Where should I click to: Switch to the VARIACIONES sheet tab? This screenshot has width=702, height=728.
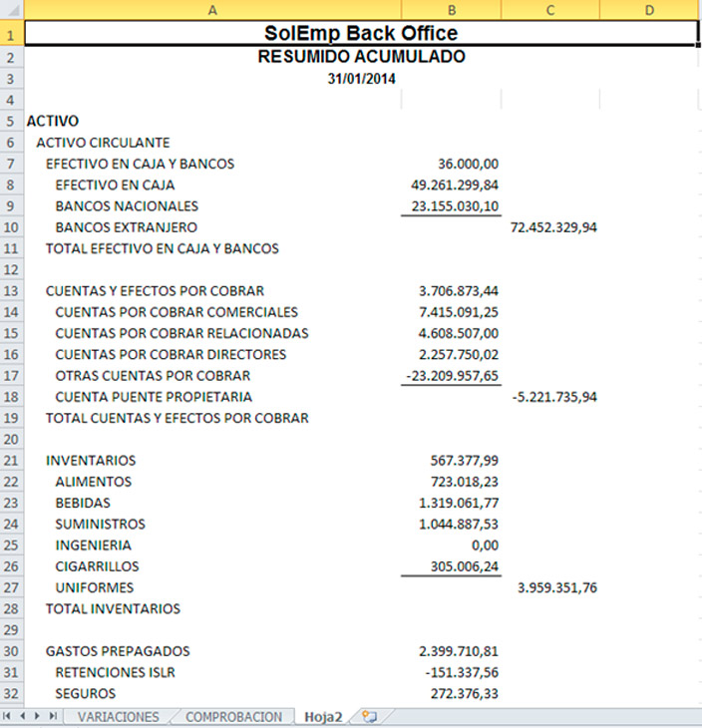coord(118,717)
